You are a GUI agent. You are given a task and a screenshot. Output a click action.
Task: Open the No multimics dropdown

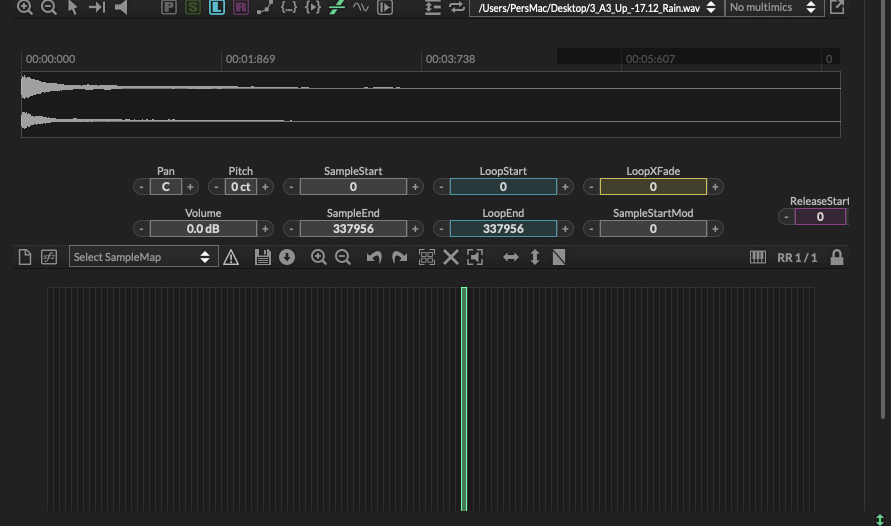(774, 7)
